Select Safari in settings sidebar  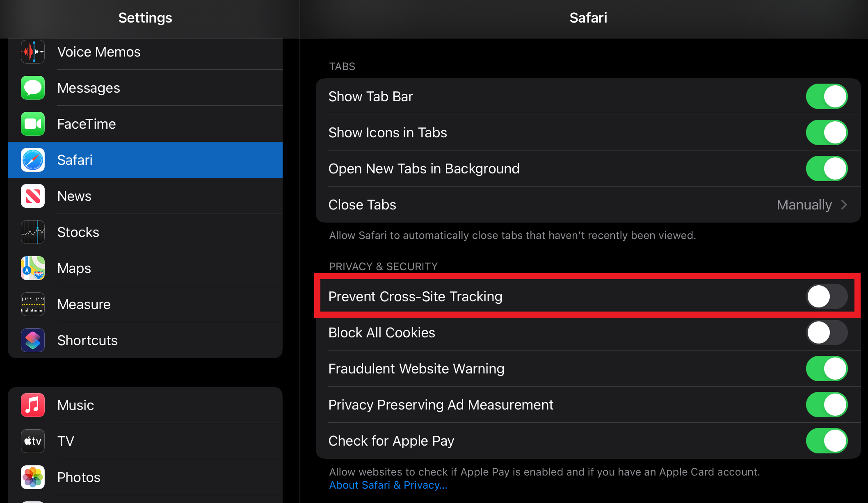click(145, 160)
